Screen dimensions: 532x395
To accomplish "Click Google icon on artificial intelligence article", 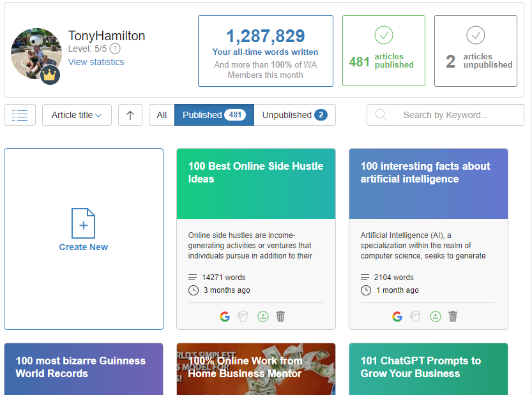I will (397, 317).
